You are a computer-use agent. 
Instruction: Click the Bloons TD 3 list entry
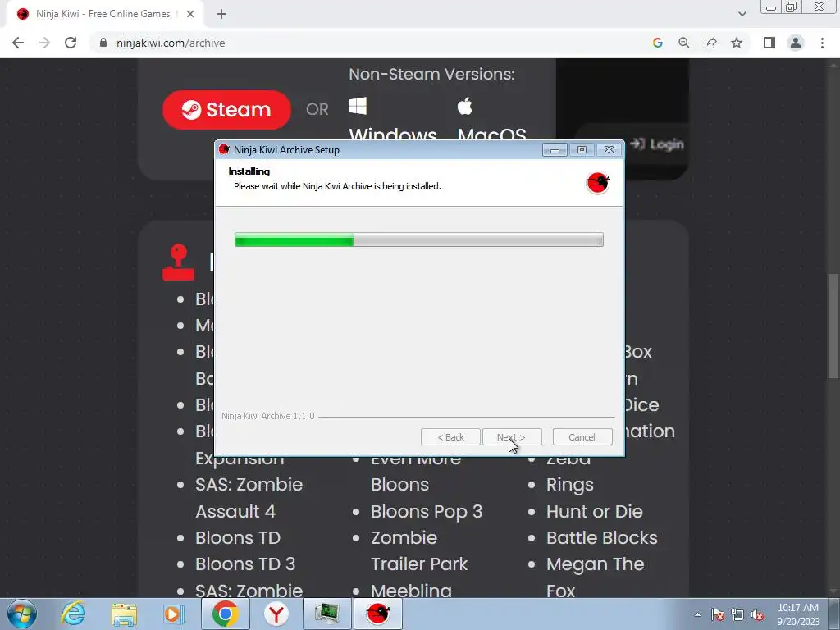(245, 564)
